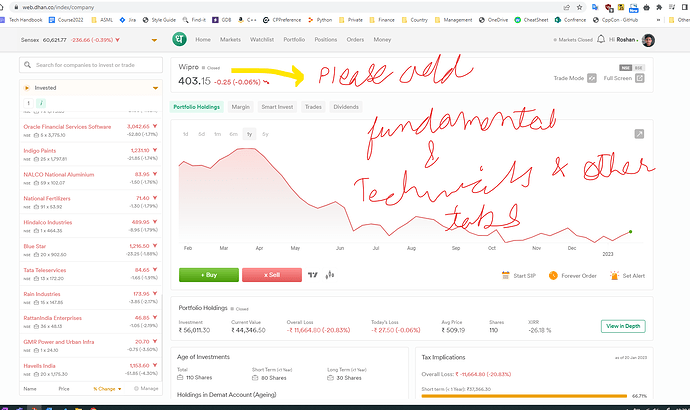
Task: Bookmark this page with star icon
Action: pyautogui.click(x=580, y=7)
